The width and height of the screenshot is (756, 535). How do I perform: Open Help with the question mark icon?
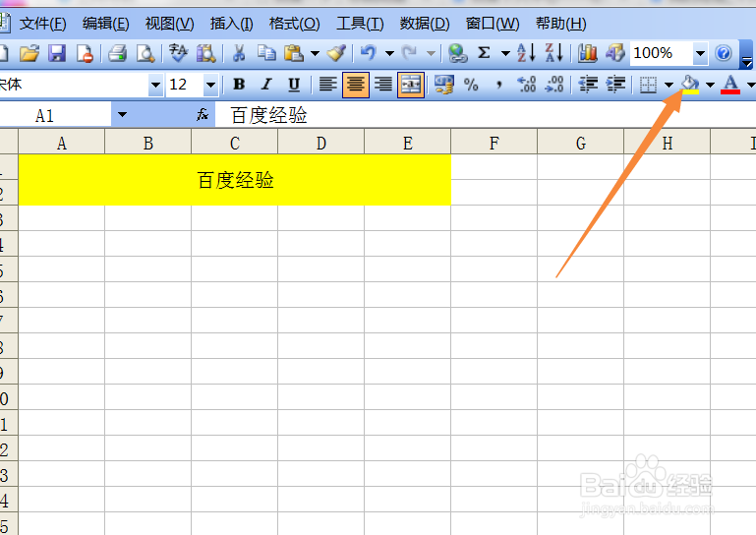(x=724, y=53)
